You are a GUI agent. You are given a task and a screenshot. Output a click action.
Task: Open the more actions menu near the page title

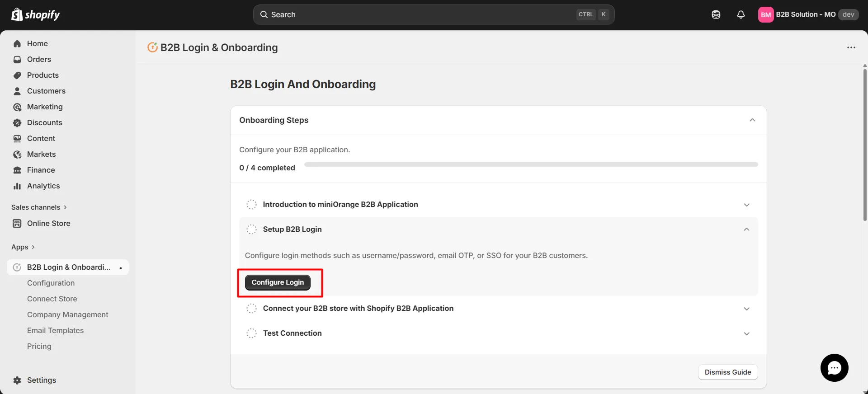coord(852,47)
